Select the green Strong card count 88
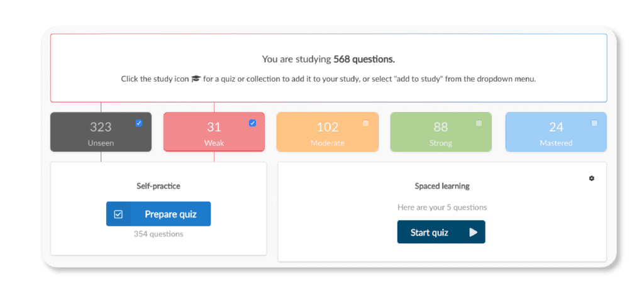Screen dimensions: 644x298 tap(440, 127)
